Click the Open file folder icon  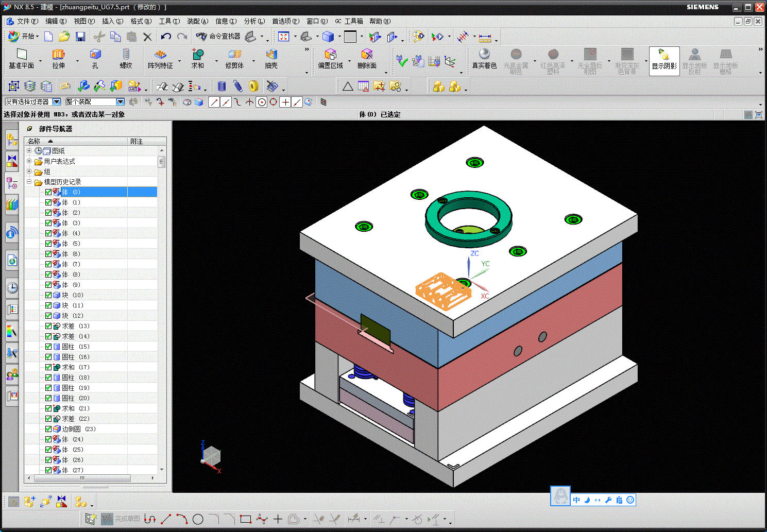(x=64, y=36)
